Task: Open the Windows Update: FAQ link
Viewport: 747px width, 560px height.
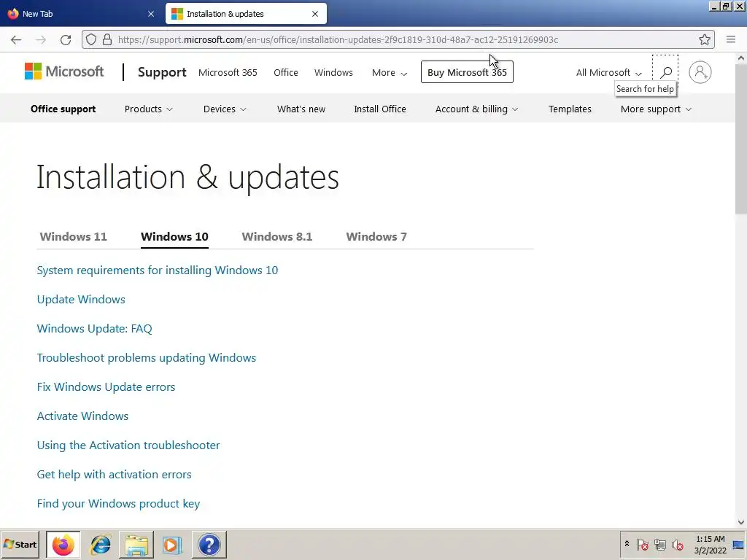Action: 94,329
